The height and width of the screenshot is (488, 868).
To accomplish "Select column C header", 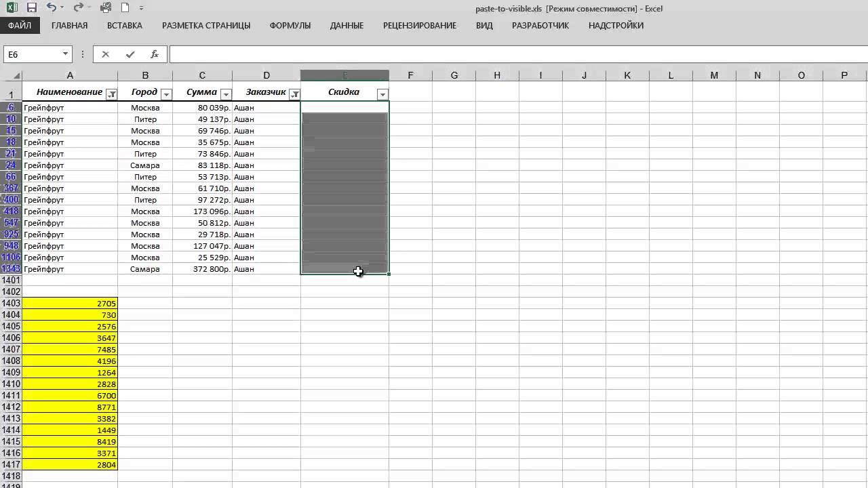I will click(x=202, y=75).
